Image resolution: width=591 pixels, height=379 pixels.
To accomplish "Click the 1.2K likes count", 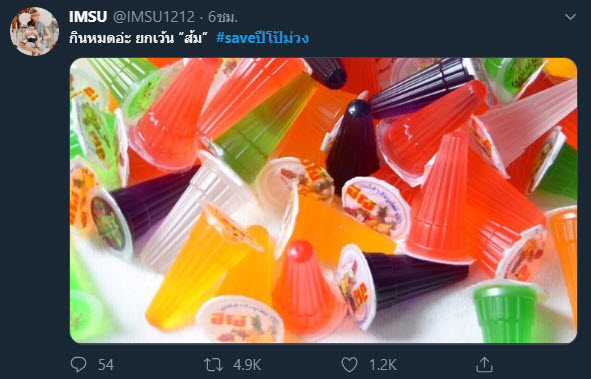I will coord(383,365).
